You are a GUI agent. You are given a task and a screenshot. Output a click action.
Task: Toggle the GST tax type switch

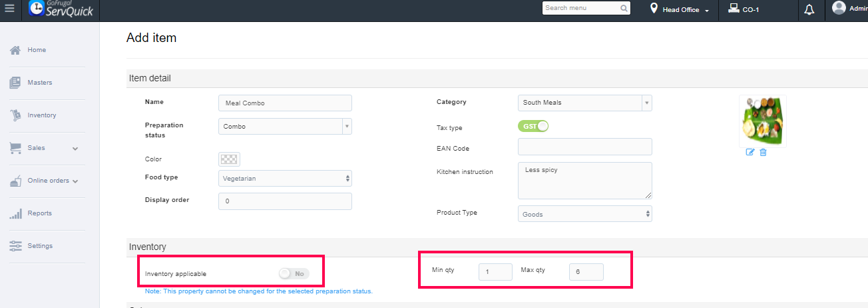point(533,126)
